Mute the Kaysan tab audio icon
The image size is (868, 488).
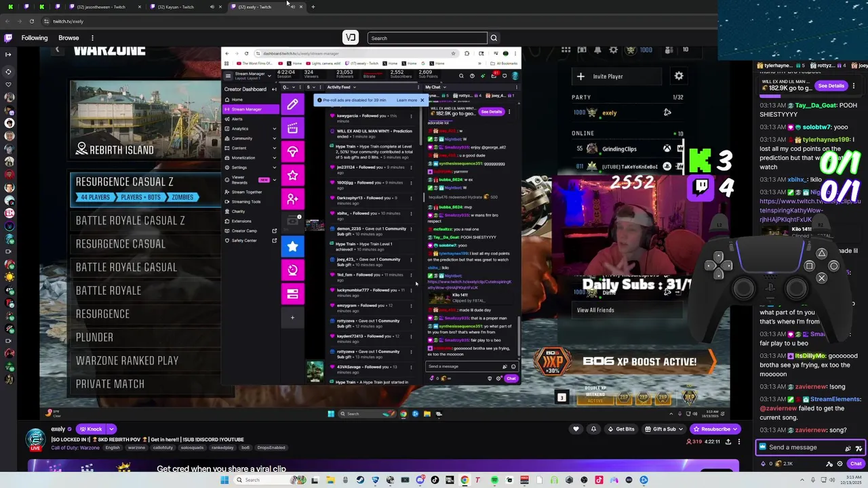pos(212,7)
